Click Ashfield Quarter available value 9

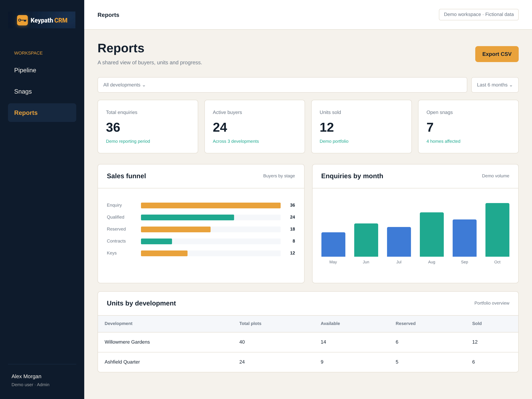322,362
